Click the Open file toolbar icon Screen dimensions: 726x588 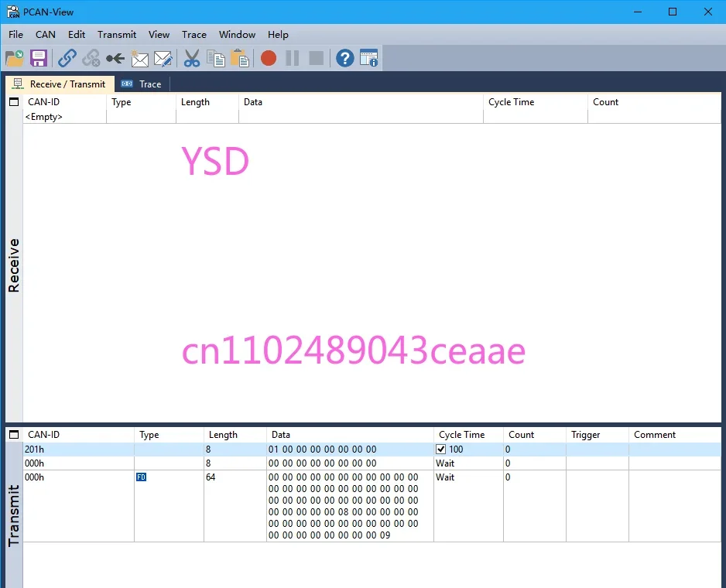coord(15,58)
